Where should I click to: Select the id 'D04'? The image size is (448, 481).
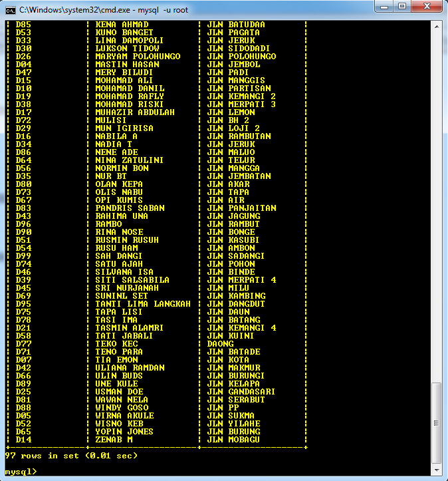click(23, 65)
